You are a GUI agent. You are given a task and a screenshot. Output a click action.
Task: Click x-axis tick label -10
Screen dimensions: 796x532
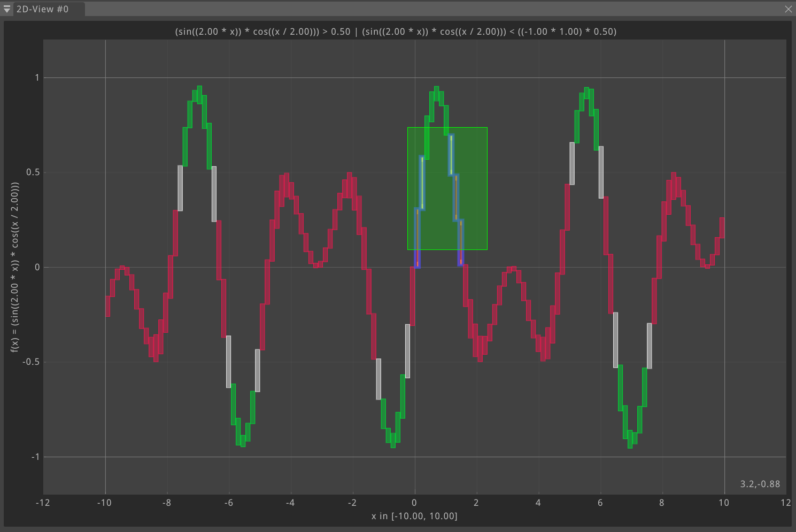pos(104,503)
